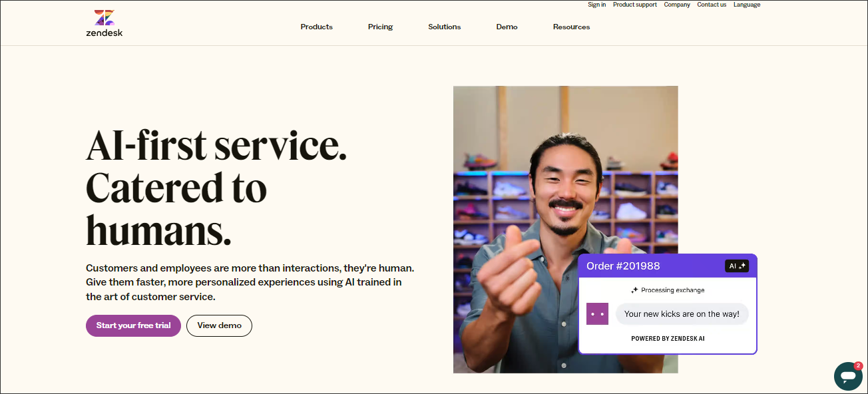The image size is (868, 394).
Task: Click the Zendesk logo
Action: click(x=104, y=23)
